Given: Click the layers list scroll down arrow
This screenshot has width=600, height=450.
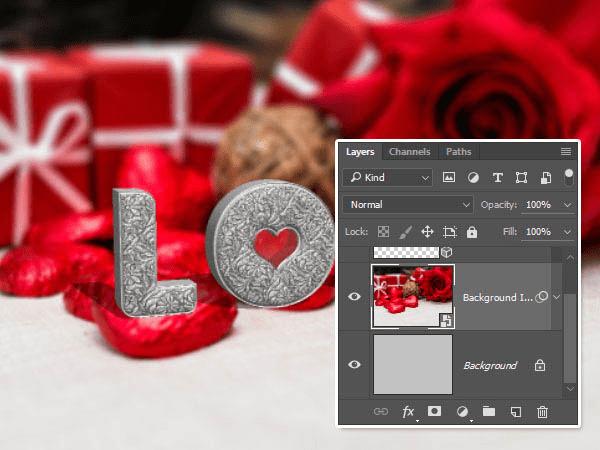Looking at the screenshot, I should 570,388.
